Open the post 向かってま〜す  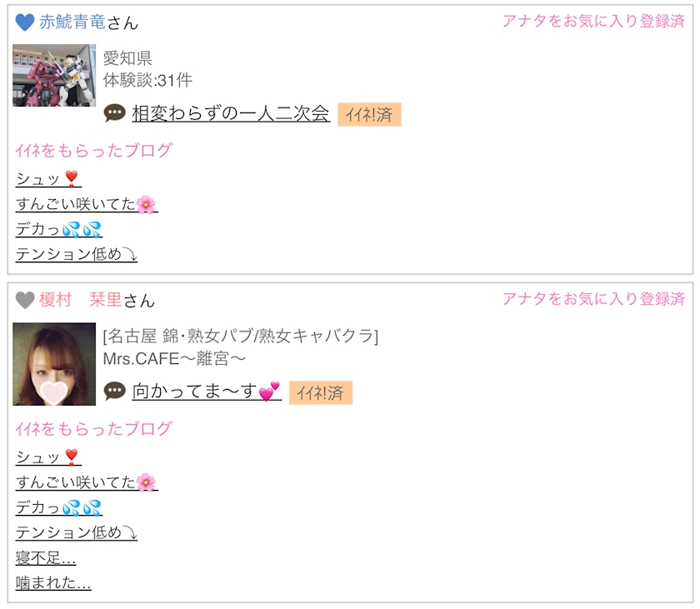click(207, 392)
